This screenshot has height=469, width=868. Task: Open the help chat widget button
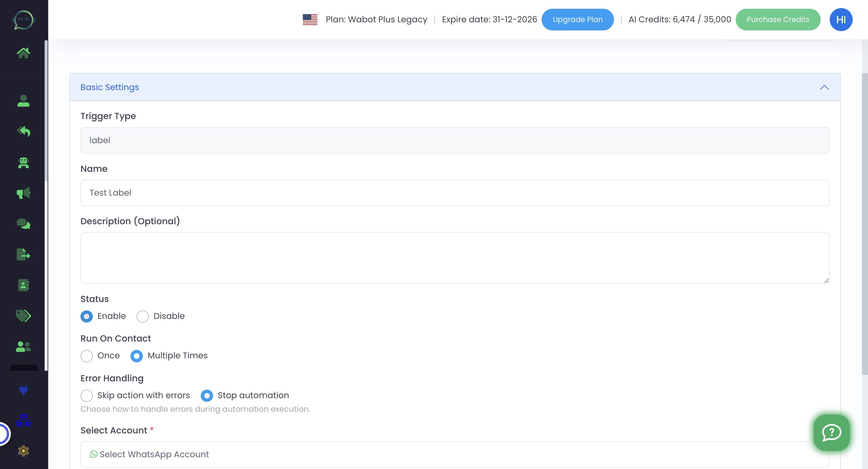[x=831, y=433]
